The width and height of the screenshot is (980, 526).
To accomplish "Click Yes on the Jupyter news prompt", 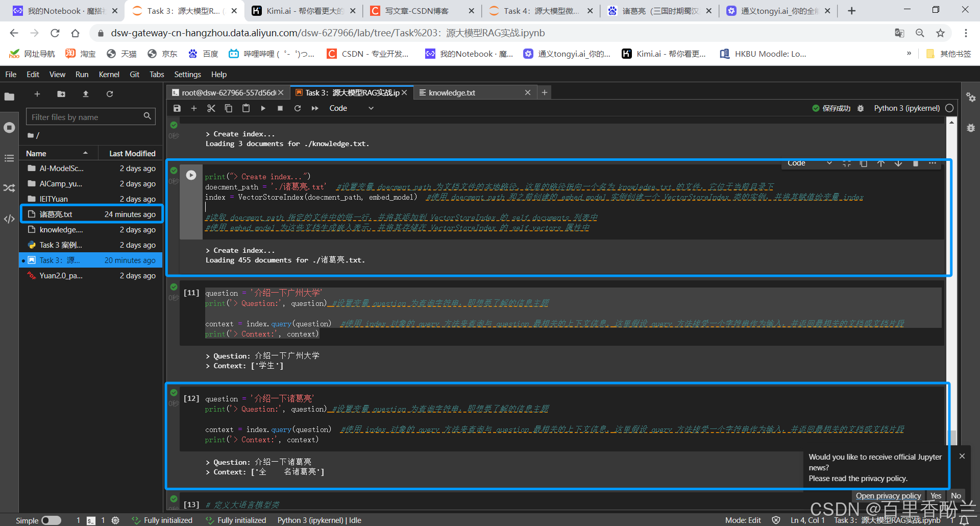I will tap(936, 496).
